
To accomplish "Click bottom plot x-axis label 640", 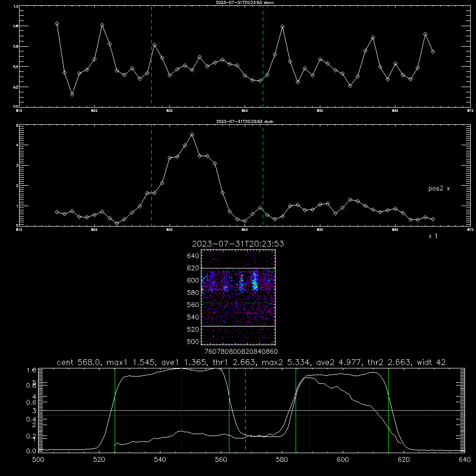I will 465,460.
